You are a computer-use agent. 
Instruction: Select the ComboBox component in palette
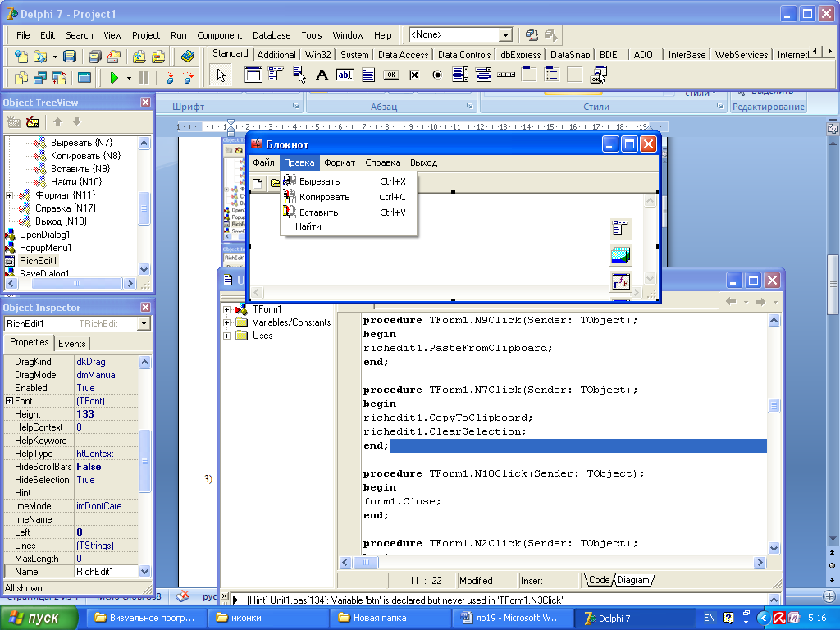click(483, 75)
